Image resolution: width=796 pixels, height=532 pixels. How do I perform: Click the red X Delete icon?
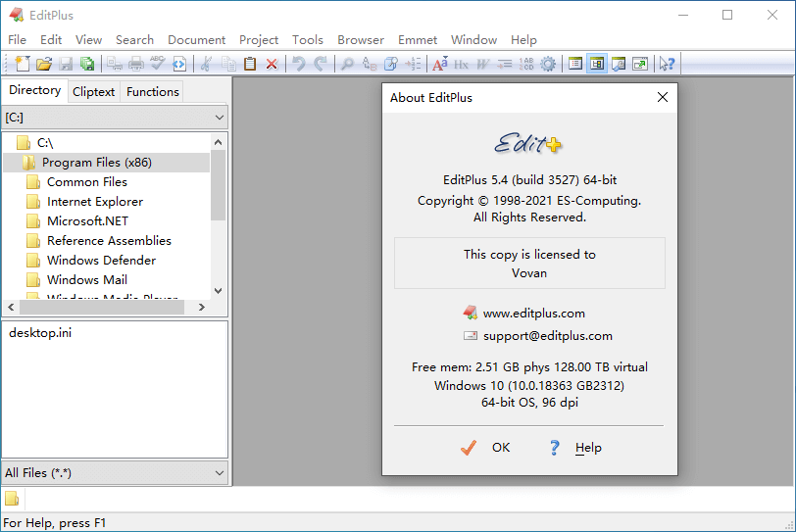point(273,64)
